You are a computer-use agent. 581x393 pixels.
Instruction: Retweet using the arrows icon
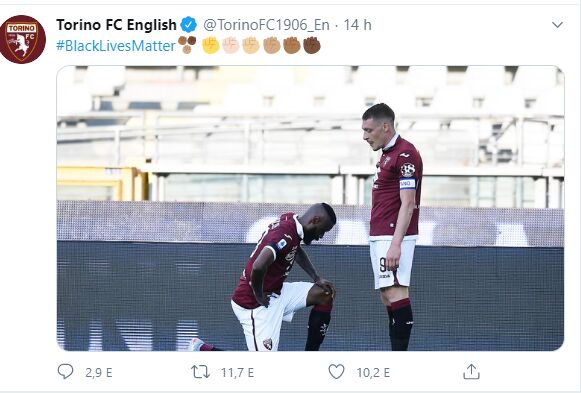tap(200, 372)
